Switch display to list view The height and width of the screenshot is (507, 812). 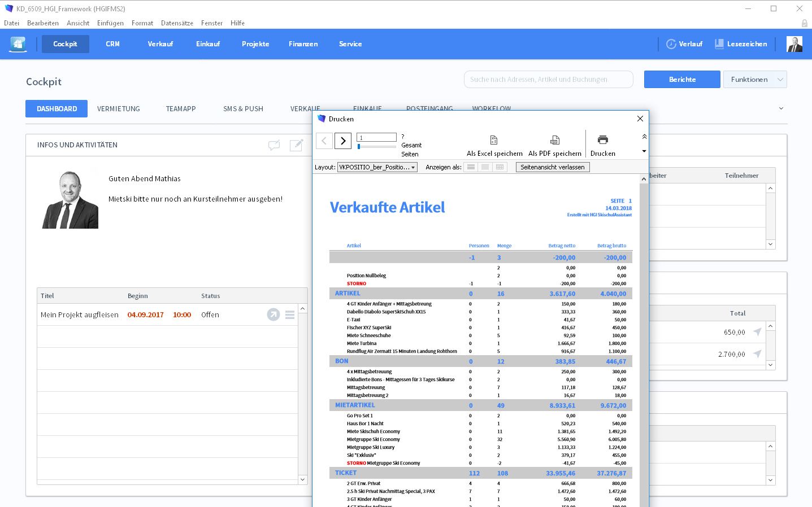pyautogui.click(x=485, y=167)
